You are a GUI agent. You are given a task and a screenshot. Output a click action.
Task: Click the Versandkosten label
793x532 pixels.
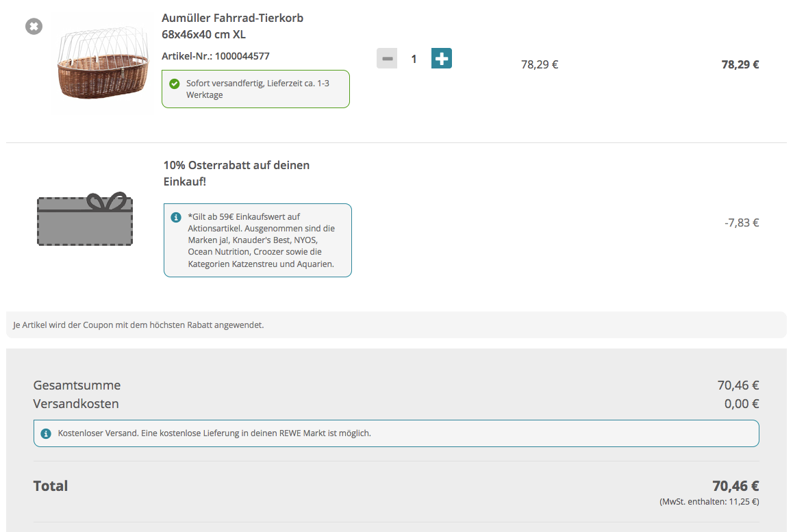(x=76, y=404)
